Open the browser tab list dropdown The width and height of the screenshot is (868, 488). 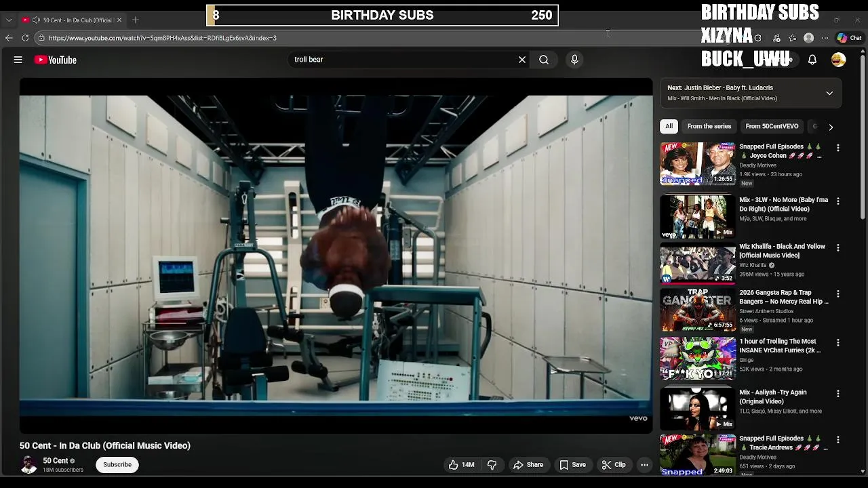[9, 20]
